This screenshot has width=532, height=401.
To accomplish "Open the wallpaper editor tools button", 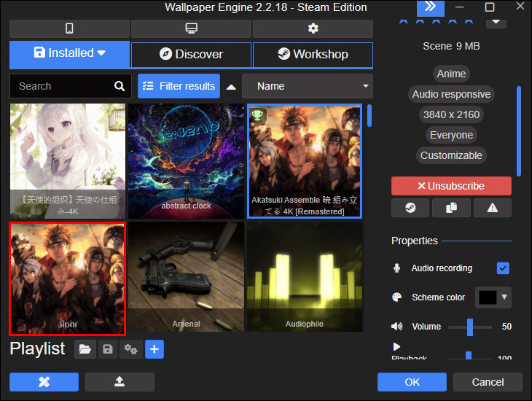I will [x=44, y=382].
